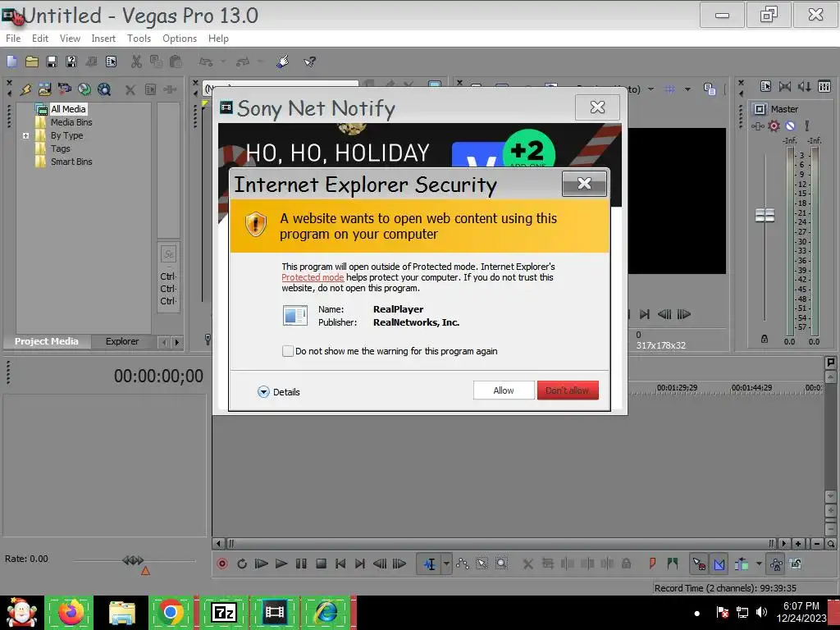Select the Selection Edit tool
The image size is (840, 630).
482,564
